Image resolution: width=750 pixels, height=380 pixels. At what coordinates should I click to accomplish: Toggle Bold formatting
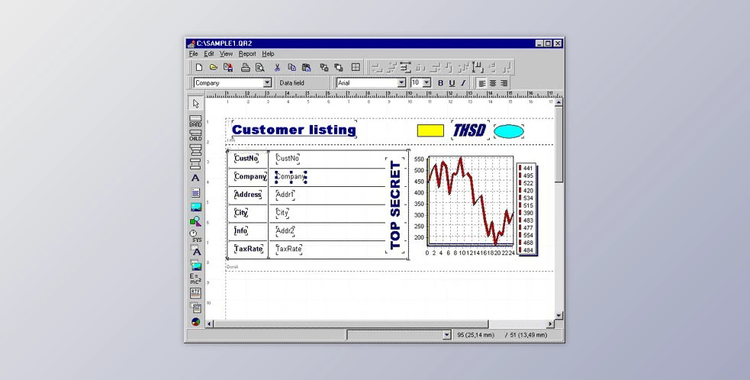pos(441,83)
